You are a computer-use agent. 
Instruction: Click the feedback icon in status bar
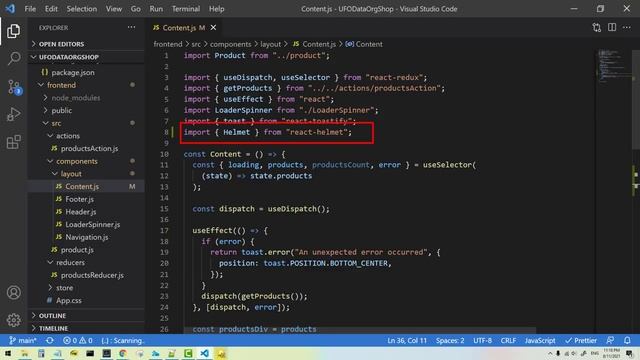click(610, 340)
